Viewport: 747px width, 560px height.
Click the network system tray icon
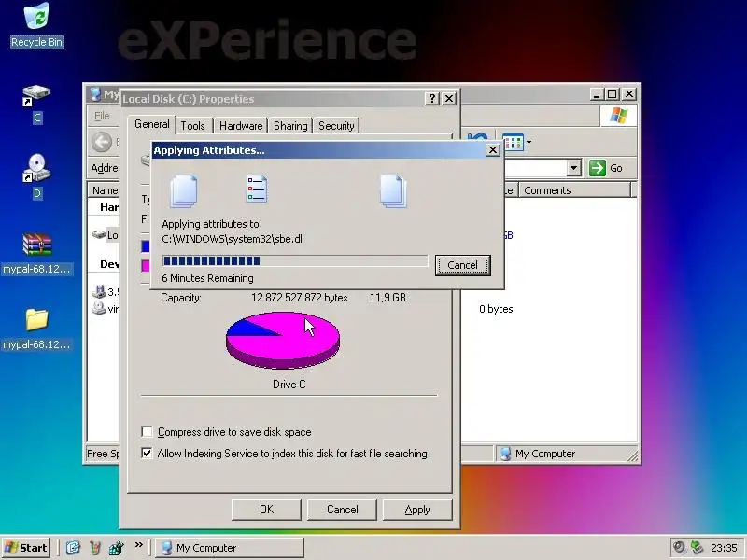(697, 548)
